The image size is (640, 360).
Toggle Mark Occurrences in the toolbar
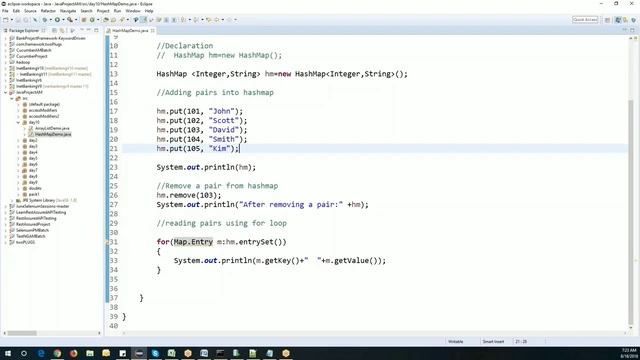(143, 20)
